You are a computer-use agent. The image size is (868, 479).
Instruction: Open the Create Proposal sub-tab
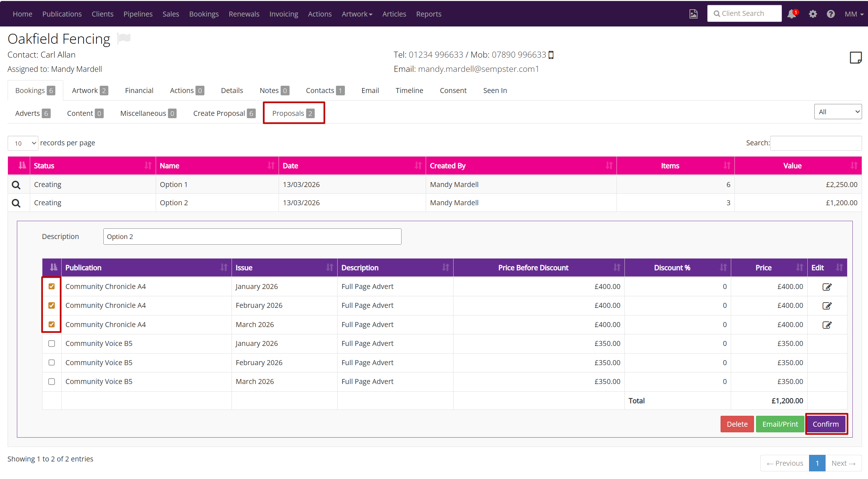point(224,113)
